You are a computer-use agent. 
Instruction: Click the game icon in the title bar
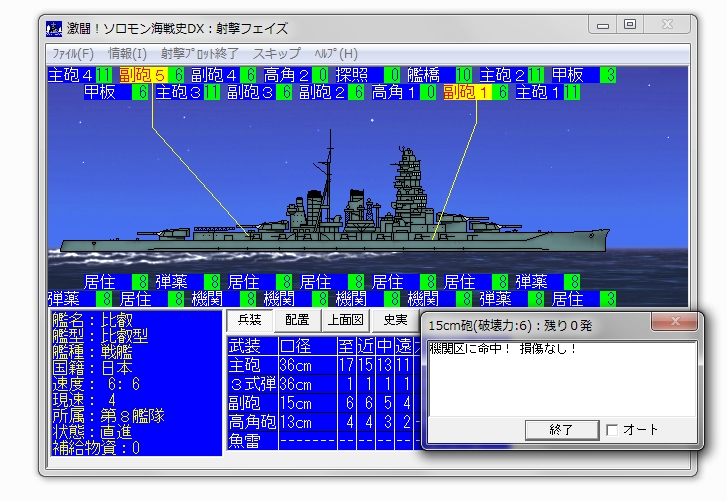click(x=54, y=29)
